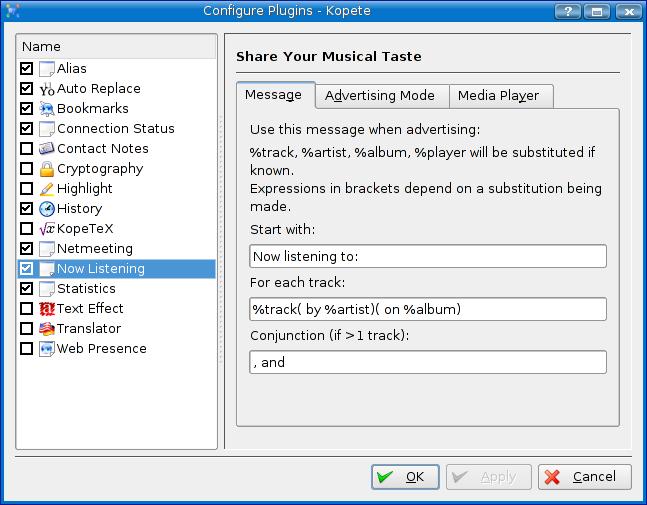This screenshot has width=647, height=505.
Task: Open the Media Player tab
Action: pyautogui.click(x=498, y=96)
